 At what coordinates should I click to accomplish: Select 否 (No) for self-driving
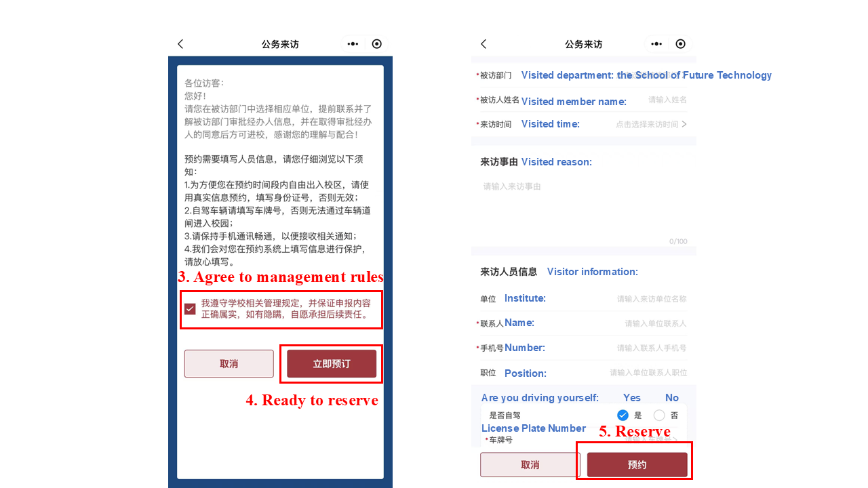(659, 415)
